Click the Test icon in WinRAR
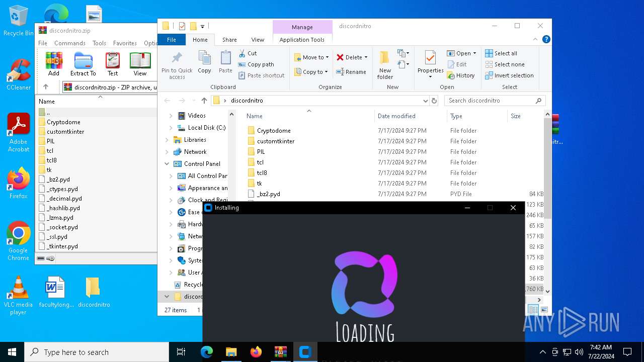This screenshot has height=362, width=644. [113, 64]
